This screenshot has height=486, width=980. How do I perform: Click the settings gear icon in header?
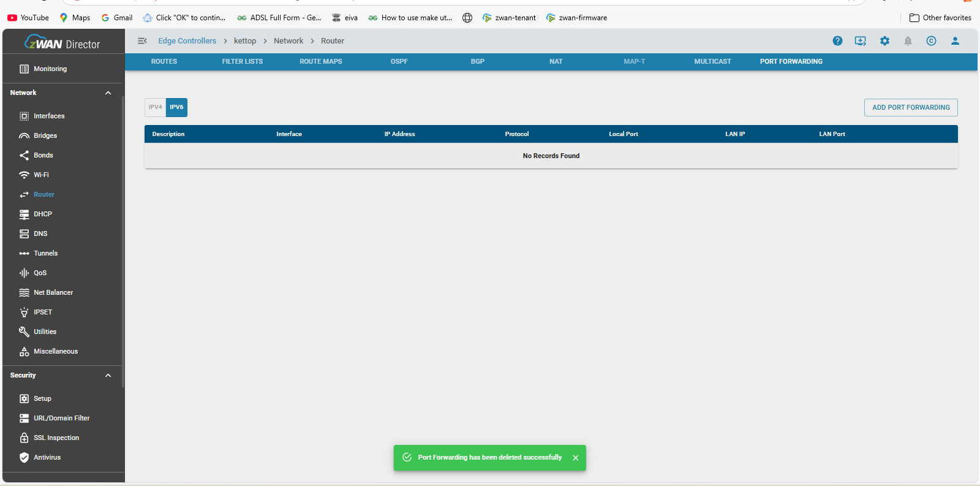coord(884,41)
